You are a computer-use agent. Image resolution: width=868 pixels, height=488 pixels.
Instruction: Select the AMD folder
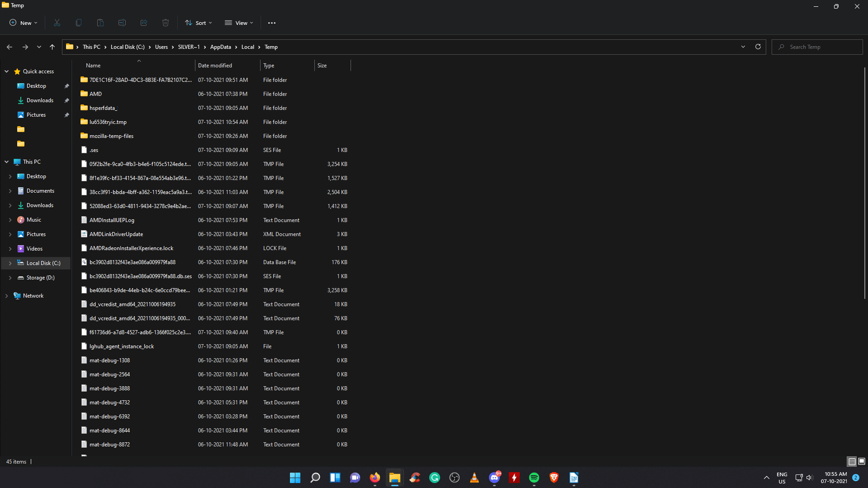point(95,94)
